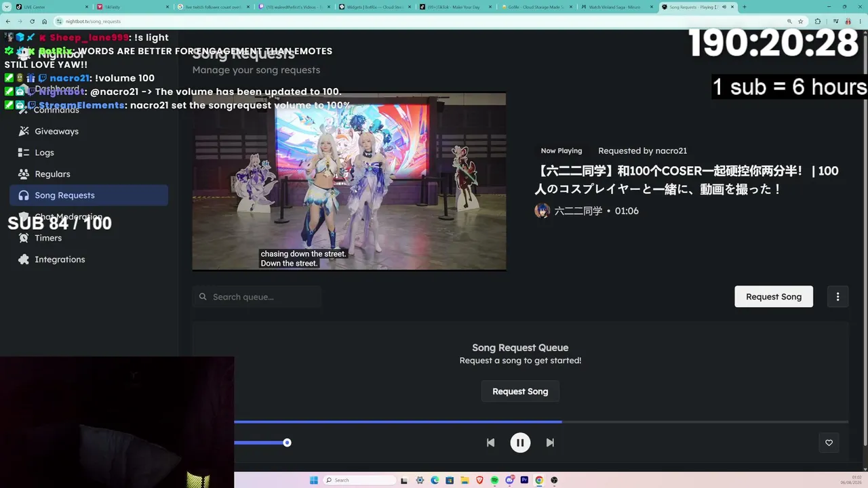Open the channel name 六二二同学
This screenshot has height=488, width=868.
(578, 211)
